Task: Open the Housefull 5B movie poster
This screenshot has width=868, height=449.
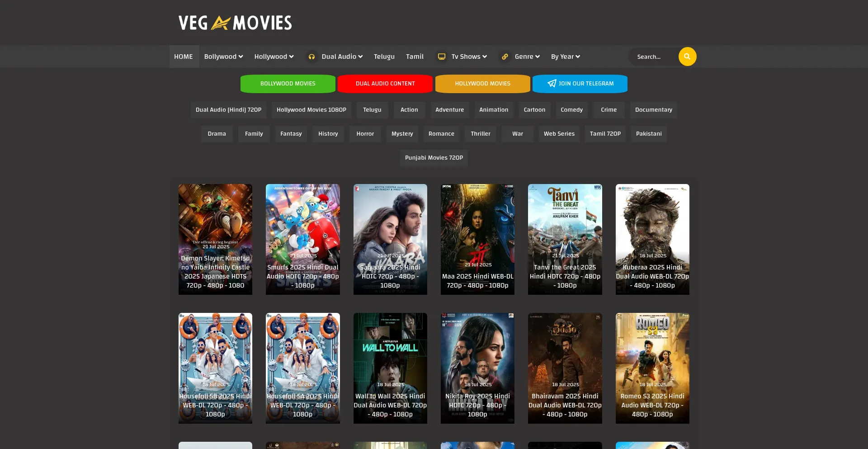Action: pyautogui.click(x=215, y=368)
